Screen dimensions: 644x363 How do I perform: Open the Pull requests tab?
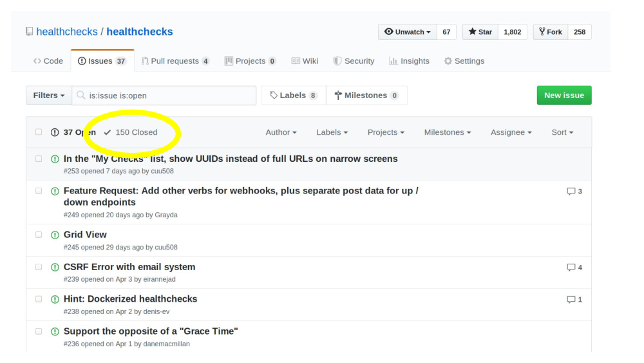[x=175, y=61]
